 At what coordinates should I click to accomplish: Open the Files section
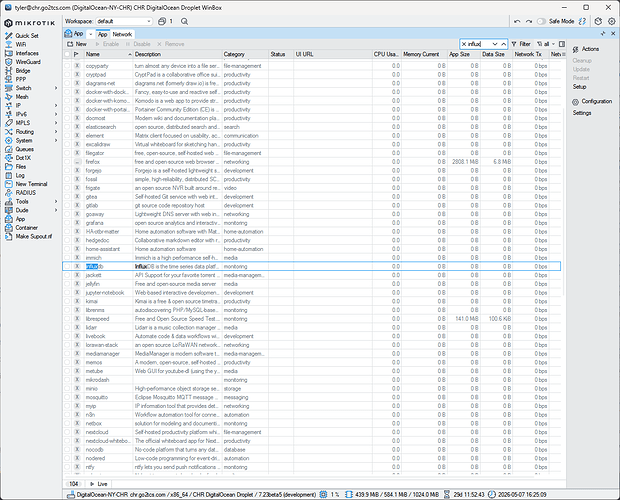coord(21,166)
